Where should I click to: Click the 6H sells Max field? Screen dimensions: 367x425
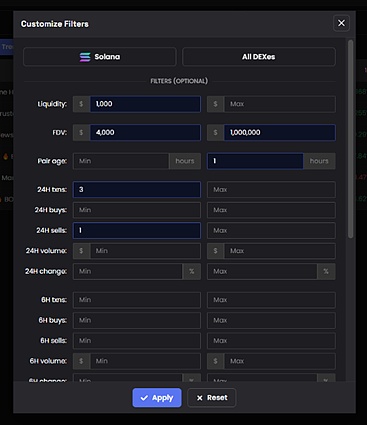[271, 341]
